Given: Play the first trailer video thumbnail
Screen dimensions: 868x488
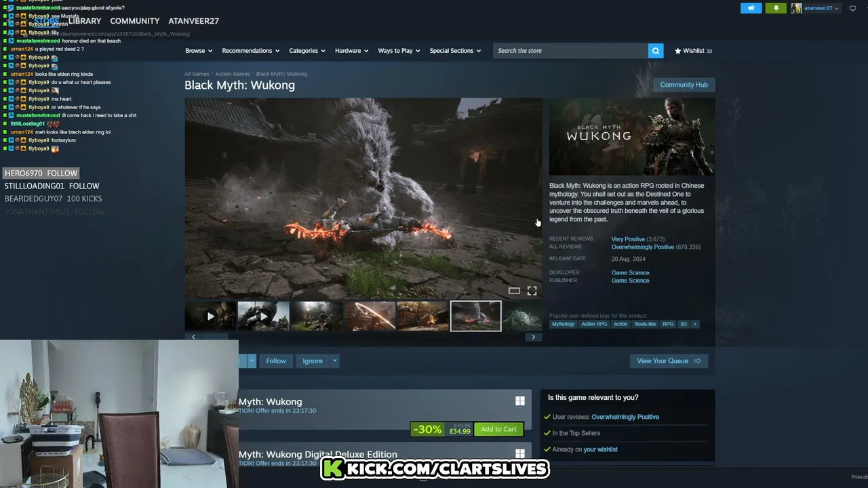Looking at the screenshot, I should tap(210, 317).
